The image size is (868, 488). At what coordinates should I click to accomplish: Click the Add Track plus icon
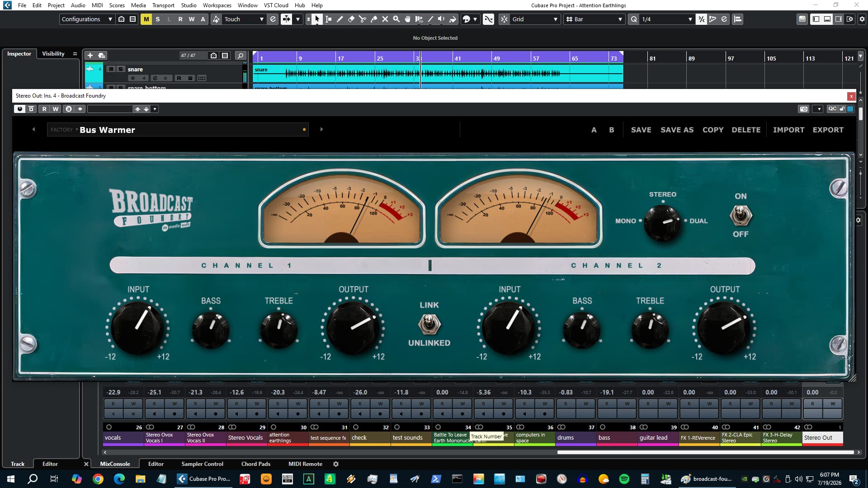[90, 55]
